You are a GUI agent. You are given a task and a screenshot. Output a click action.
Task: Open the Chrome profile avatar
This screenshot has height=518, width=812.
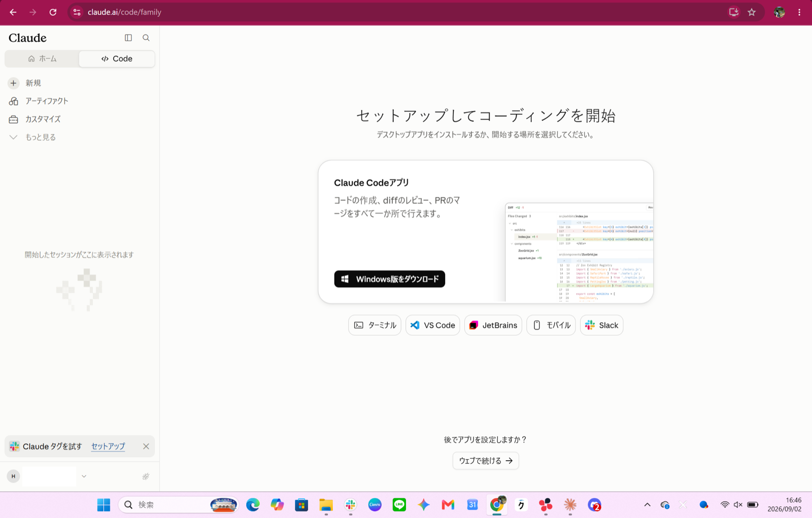click(780, 12)
